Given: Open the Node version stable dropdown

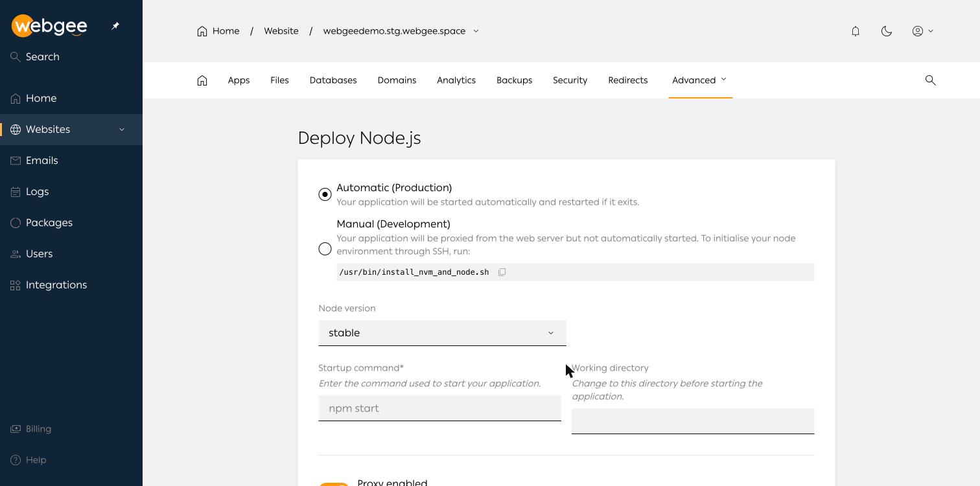Looking at the screenshot, I should [x=442, y=333].
